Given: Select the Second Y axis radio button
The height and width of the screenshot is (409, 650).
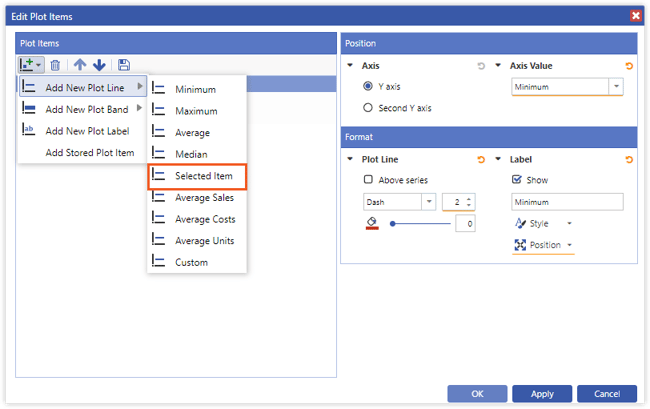Looking at the screenshot, I should (x=368, y=108).
